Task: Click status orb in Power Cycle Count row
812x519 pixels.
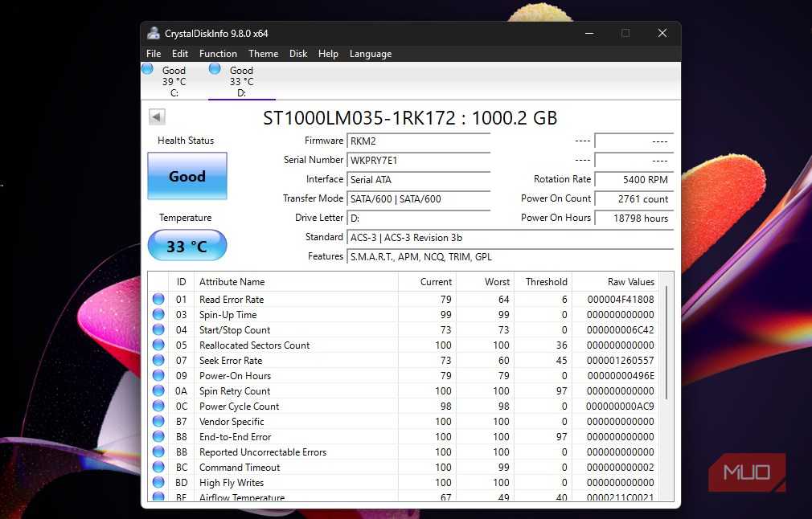Action: [158, 406]
